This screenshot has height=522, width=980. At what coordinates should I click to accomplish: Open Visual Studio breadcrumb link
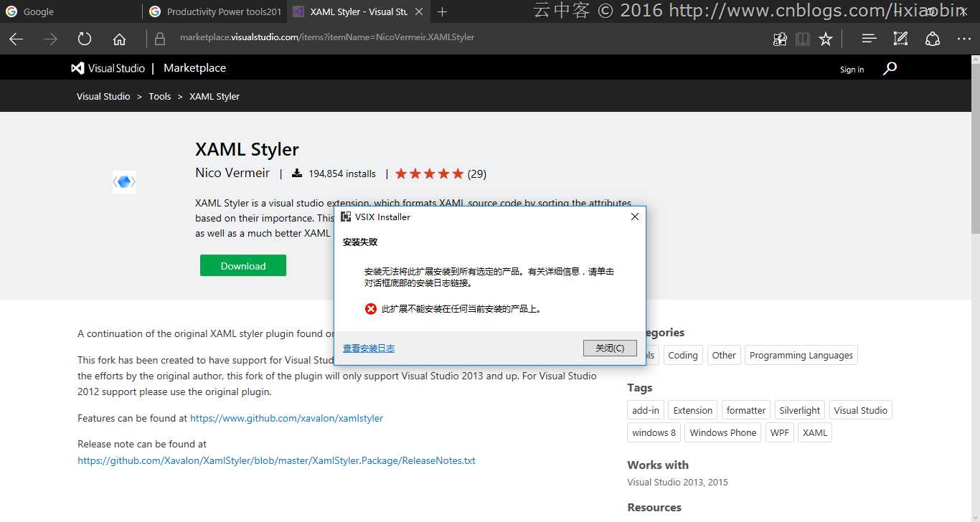[103, 96]
